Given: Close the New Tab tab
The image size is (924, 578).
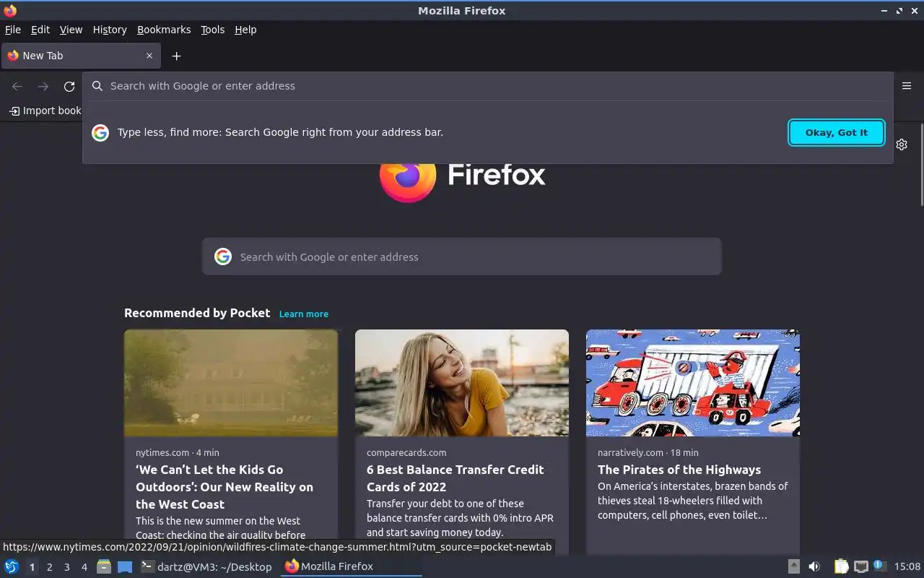Looking at the screenshot, I should [149, 56].
